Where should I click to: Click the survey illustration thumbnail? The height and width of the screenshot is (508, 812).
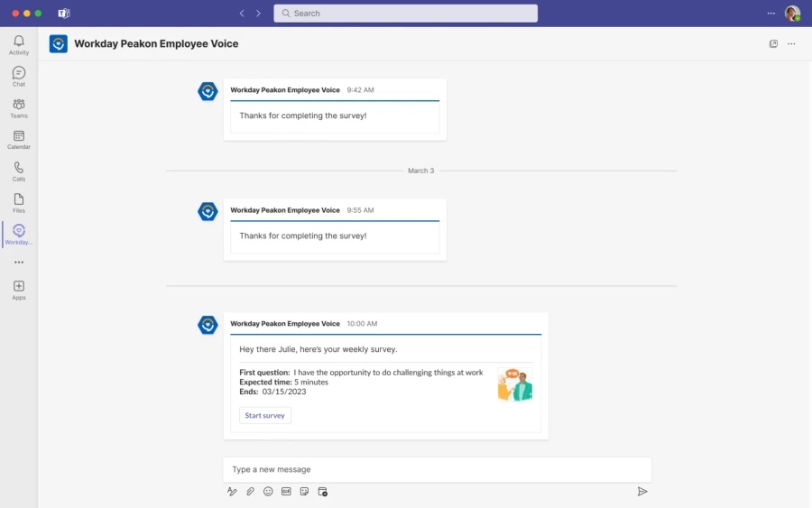coord(515,384)
